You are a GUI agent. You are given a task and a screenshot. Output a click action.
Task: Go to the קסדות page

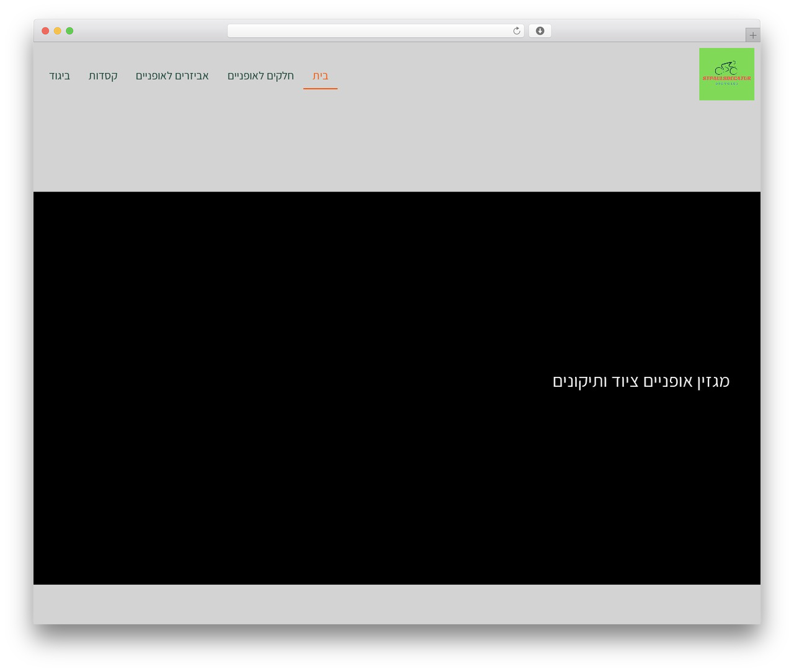[103, 76]
